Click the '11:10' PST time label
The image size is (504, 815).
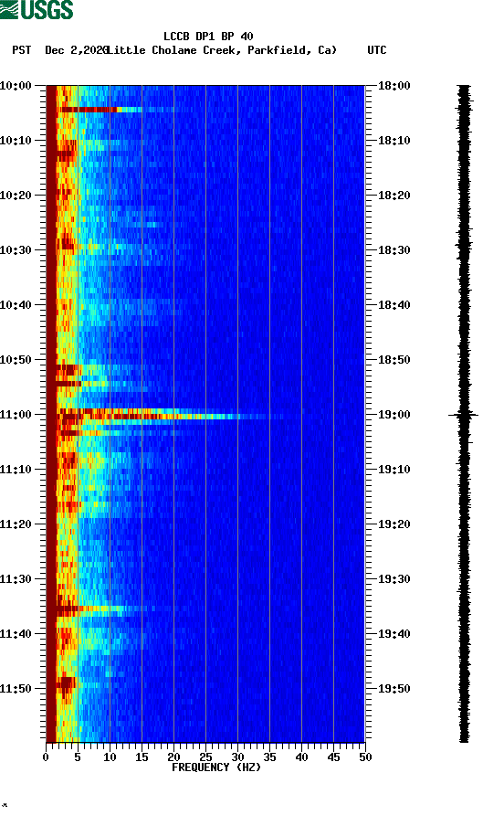coord(16,470)
